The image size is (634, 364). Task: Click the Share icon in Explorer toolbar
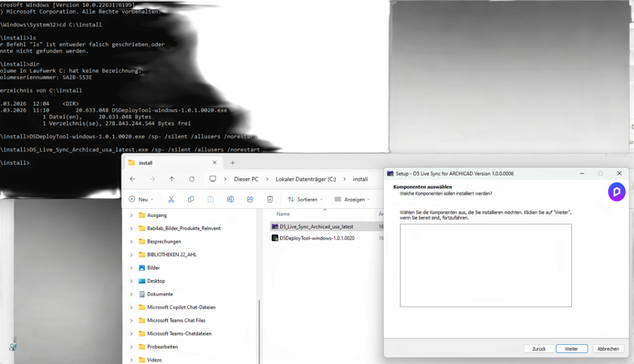click(x=250, y=199)
